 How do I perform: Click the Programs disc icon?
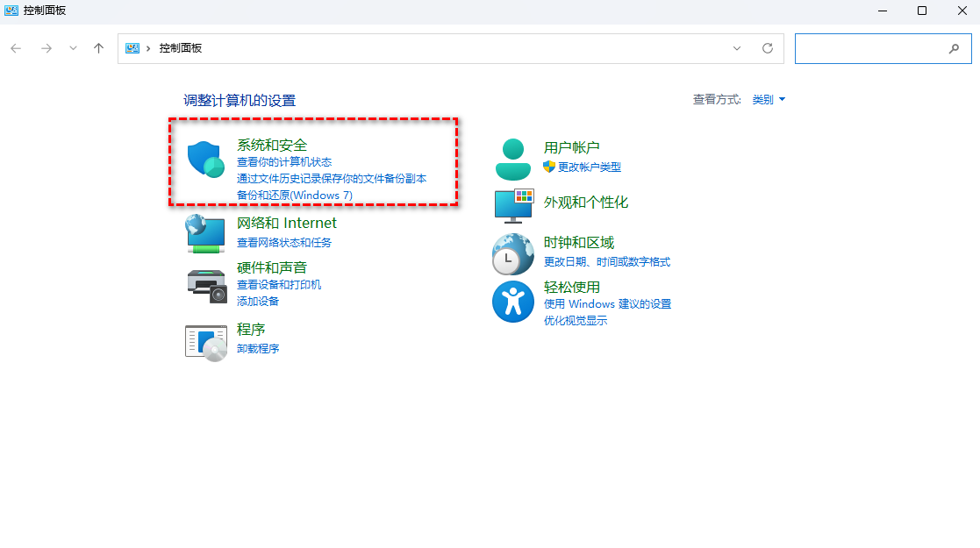206,341
